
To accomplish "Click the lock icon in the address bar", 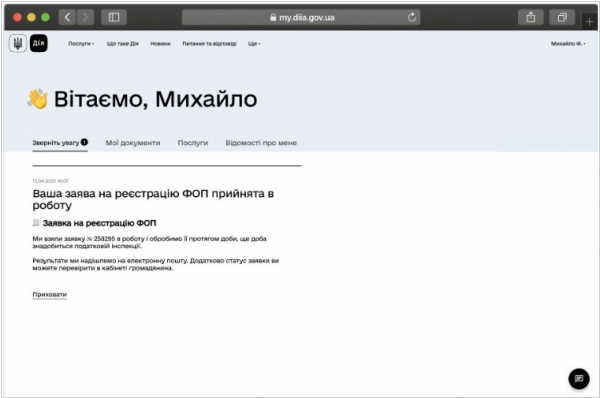I will tap(273, 18).
